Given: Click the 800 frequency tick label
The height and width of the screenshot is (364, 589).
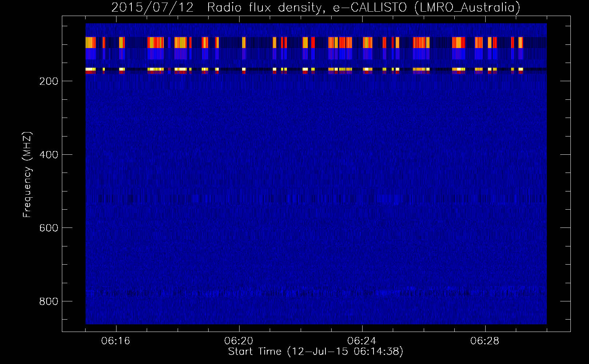Looking at the screenshot, I should click(x=49, y=301).
